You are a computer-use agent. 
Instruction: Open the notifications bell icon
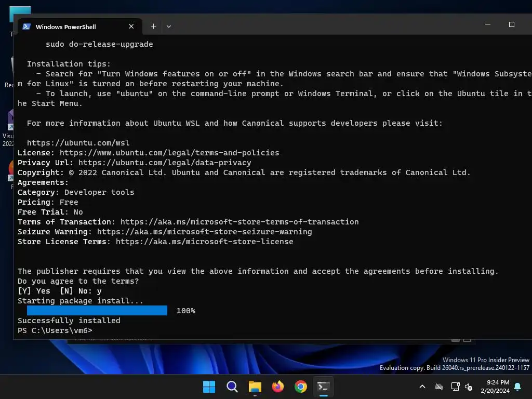pos(518,387)
